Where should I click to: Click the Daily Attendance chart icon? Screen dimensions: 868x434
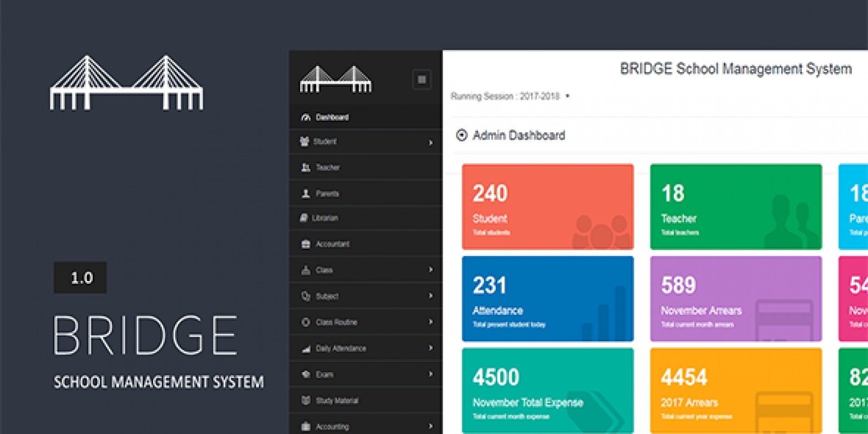point(306,349)
